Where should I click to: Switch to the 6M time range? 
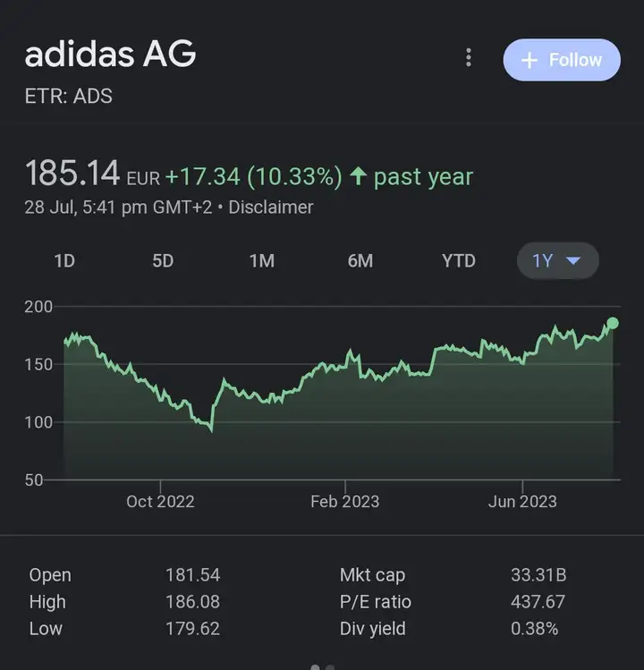click(360, 260)
